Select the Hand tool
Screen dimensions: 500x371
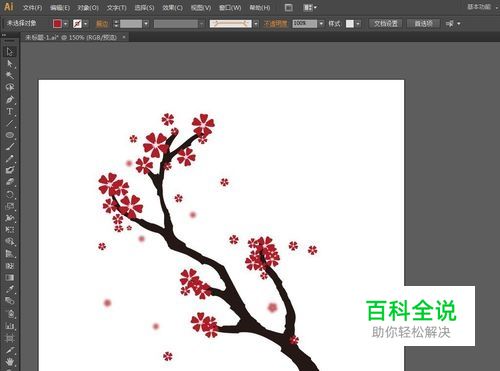pyautogui.click(x=10, y=362)
